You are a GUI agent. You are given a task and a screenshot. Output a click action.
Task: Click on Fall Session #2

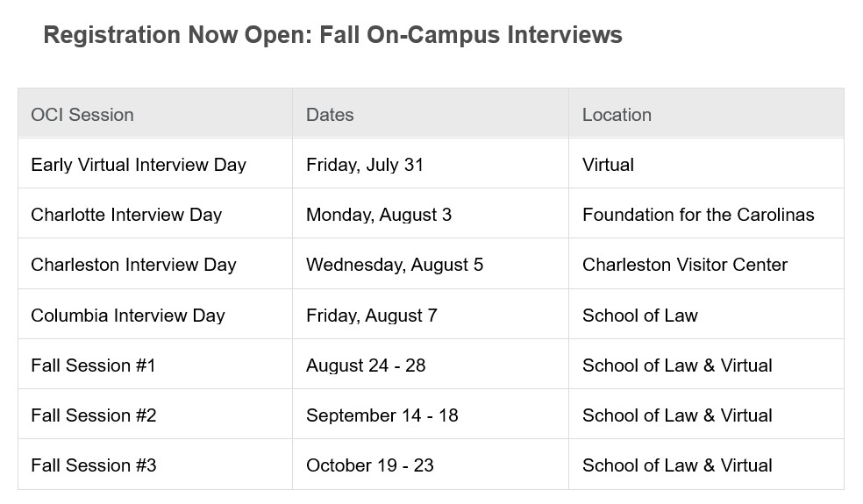[94, 415]
